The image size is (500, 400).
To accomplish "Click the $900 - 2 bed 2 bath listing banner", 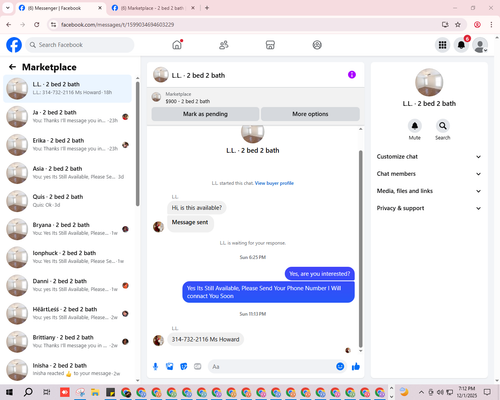I will (255, 98).
